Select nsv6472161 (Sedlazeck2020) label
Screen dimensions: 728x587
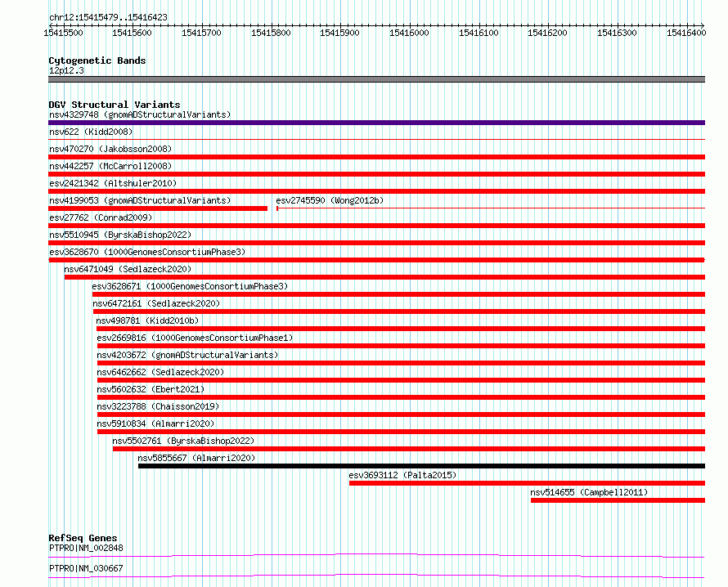[x=156, y=303]
